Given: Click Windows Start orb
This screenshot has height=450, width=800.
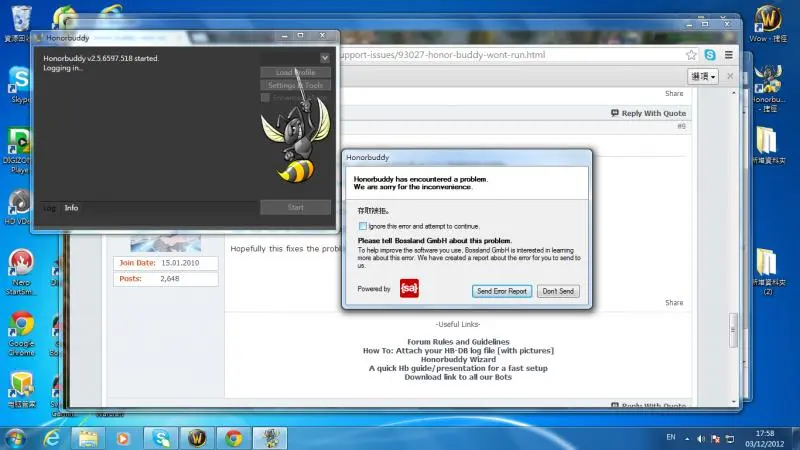Looking at the screenshot, I should 15,438.
